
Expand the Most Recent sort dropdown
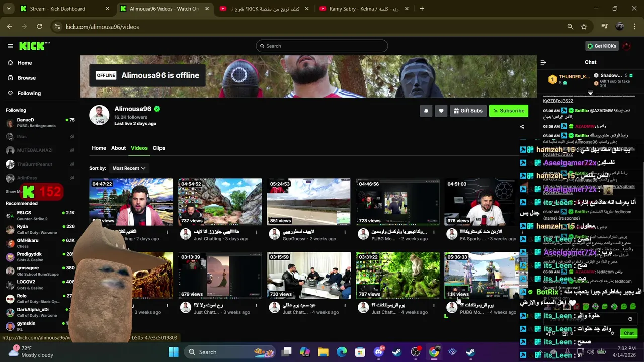129,168
